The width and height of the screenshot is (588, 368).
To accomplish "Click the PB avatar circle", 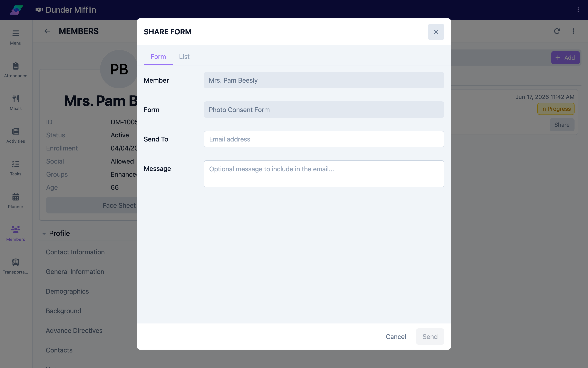I will (119, 69).
